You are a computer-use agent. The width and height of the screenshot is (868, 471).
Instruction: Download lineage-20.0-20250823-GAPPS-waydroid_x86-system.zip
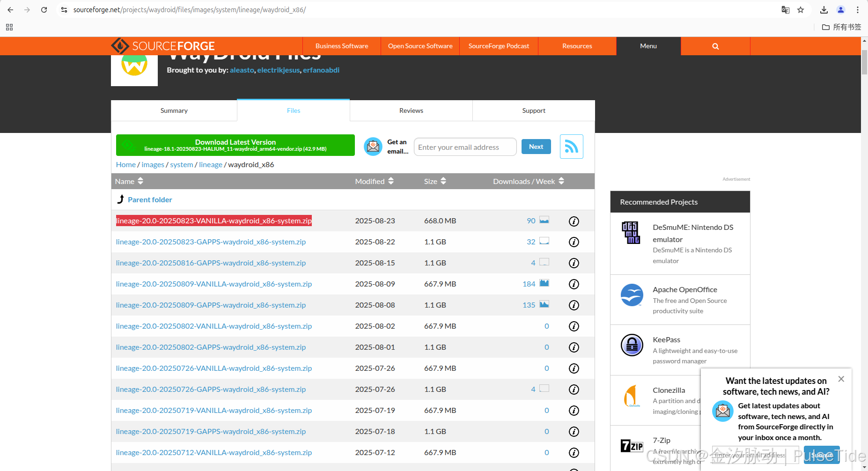(211, 242)
